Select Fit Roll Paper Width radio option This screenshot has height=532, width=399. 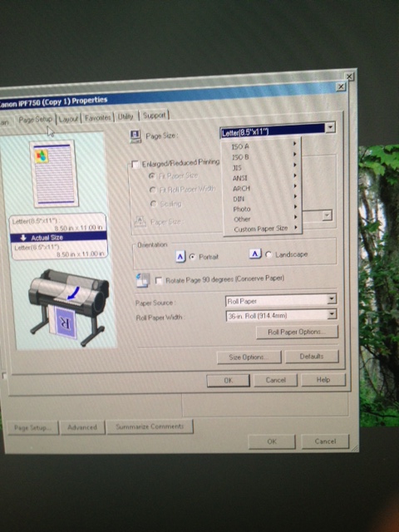point(153,190)
